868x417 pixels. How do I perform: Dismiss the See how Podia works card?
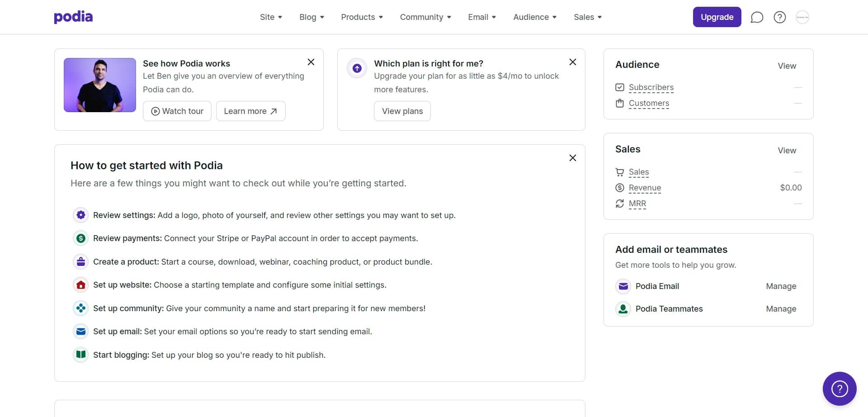coord(311,62)
